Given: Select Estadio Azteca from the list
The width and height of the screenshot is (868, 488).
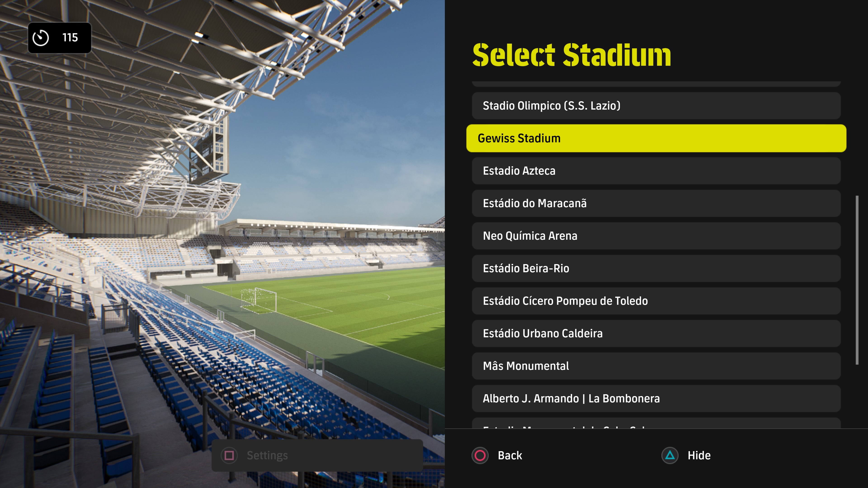Looking at the screenshot, I should coord(656,171).
